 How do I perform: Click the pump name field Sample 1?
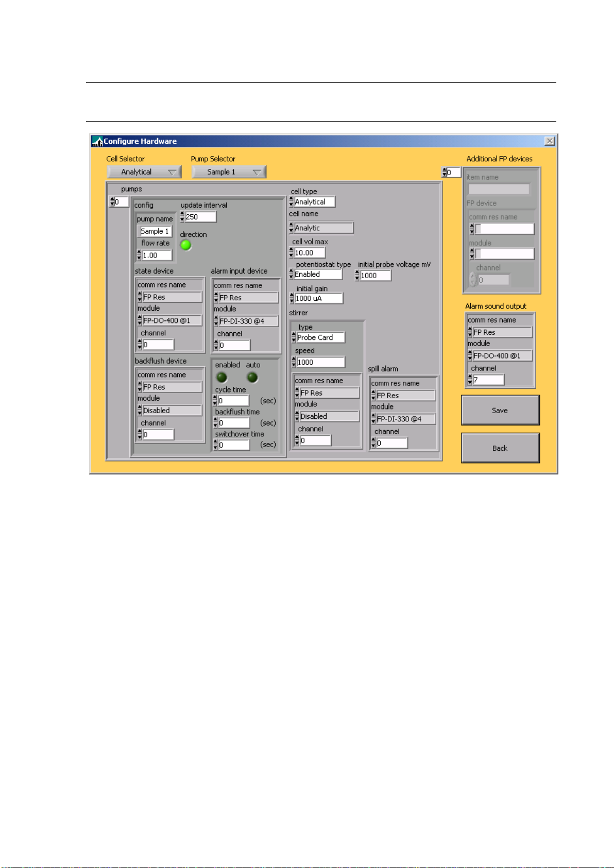pyautogui.click(x=155, y=231)
